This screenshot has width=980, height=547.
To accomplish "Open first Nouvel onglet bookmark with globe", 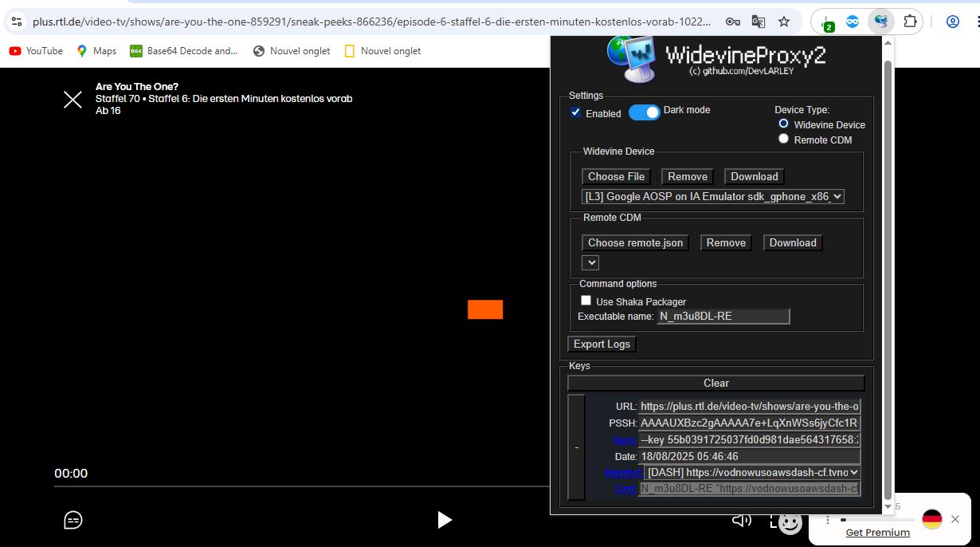I will [292, 51].
